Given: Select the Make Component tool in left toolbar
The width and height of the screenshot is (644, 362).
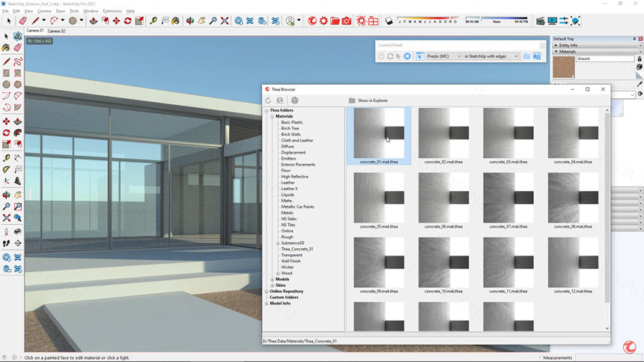Looking at the screenshot, I should (x=18, y=36).
